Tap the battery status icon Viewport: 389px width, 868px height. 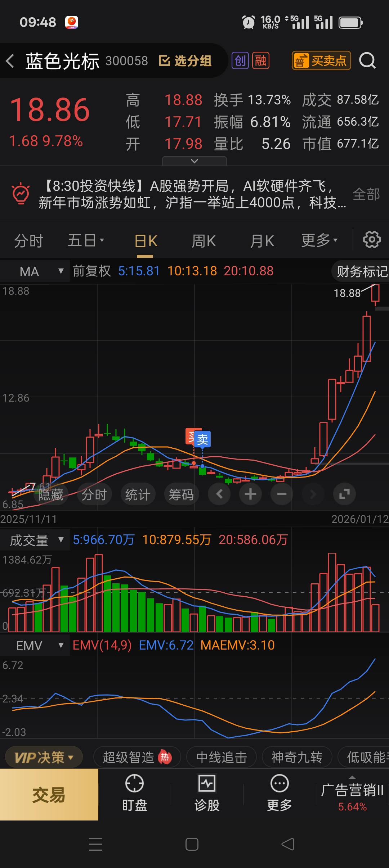point(351,23)
